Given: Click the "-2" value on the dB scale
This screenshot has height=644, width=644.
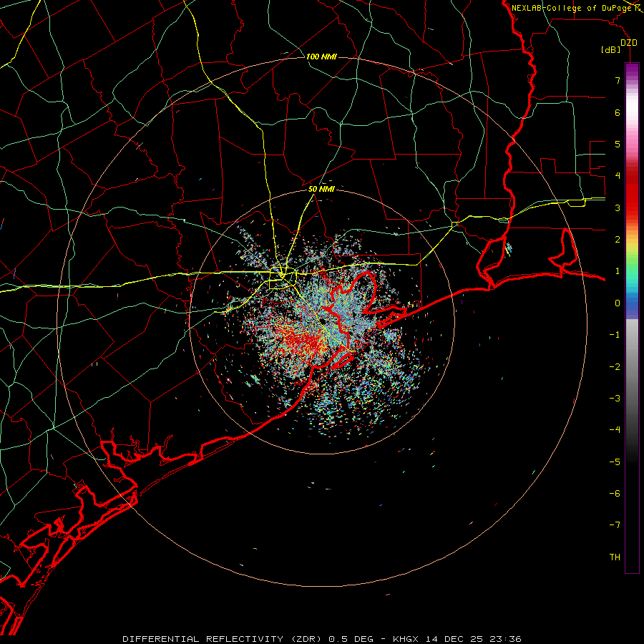Looking at the screenshot, I should [615, 367].
